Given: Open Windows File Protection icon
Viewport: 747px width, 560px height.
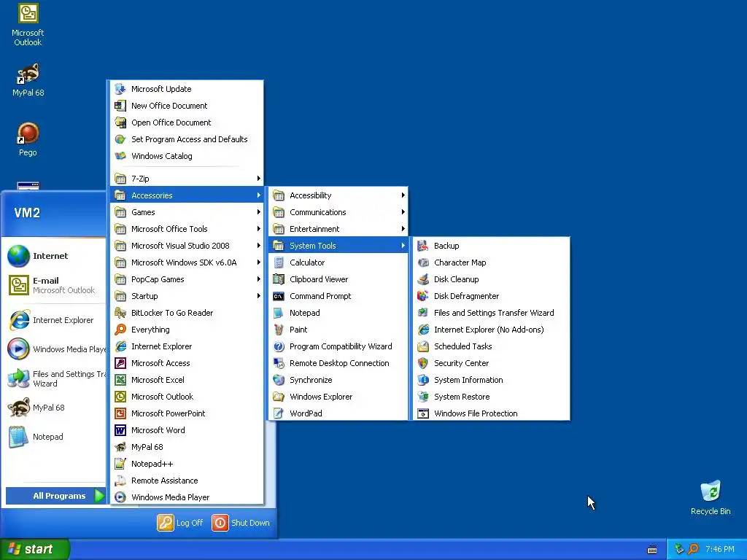Looking at the screenshot, I should pos(423,413).
